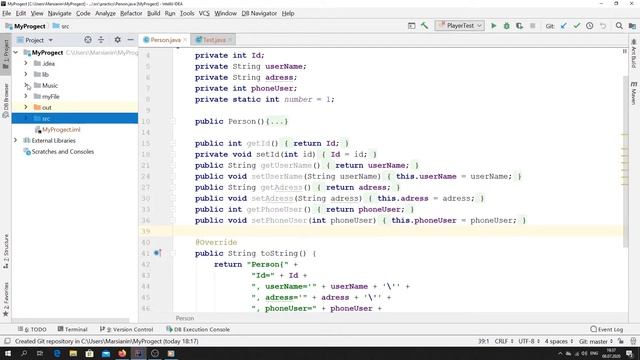Click the taskbar search icon
640x360 pixels.
(x=24, y=353)
